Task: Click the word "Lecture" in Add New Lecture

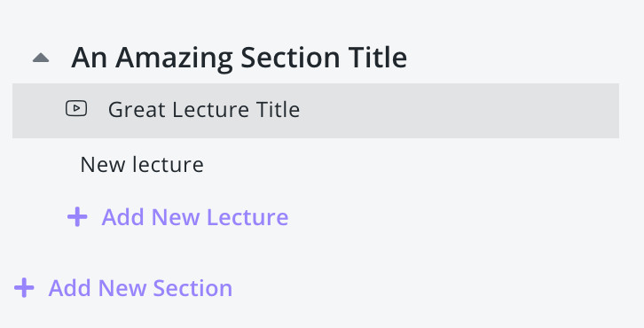Action: (247, 217)
